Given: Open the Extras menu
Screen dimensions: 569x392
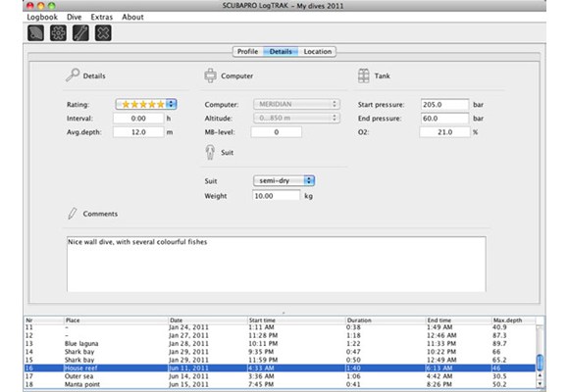Looking at the screenshot, I should (102, 17).
